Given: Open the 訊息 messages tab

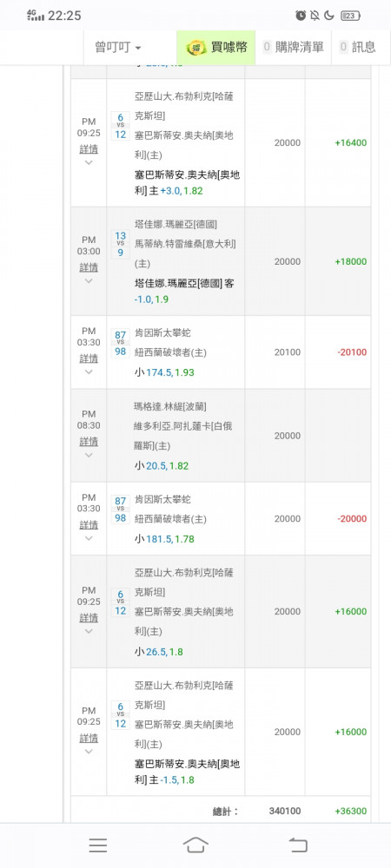Looking at the screenshot, I should pos(357,48).
